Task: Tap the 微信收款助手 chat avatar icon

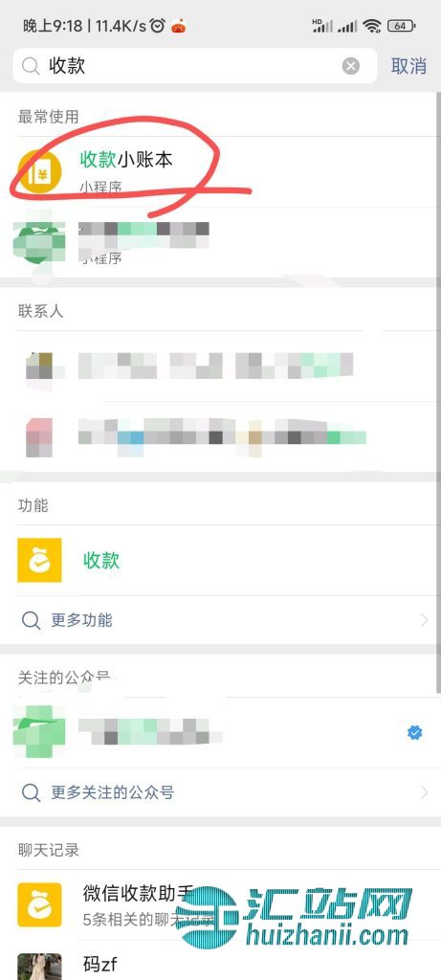Action: (x=39, y=904)
